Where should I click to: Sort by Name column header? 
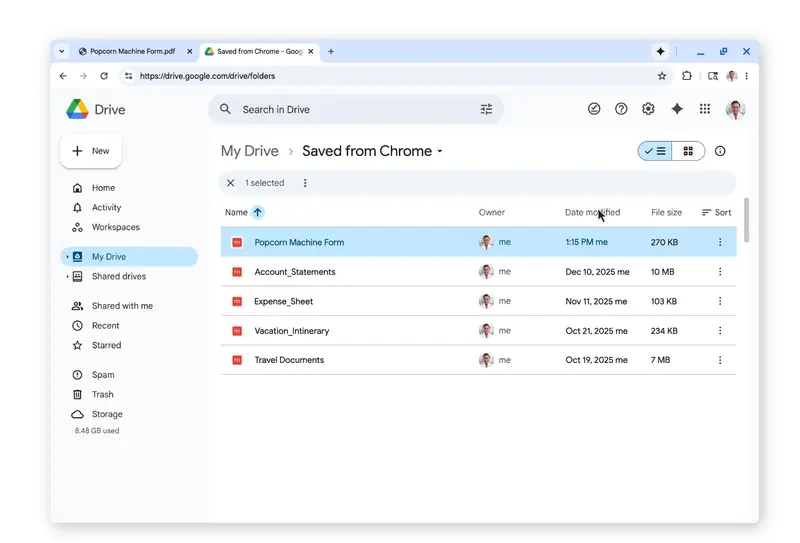coord(236,212)
